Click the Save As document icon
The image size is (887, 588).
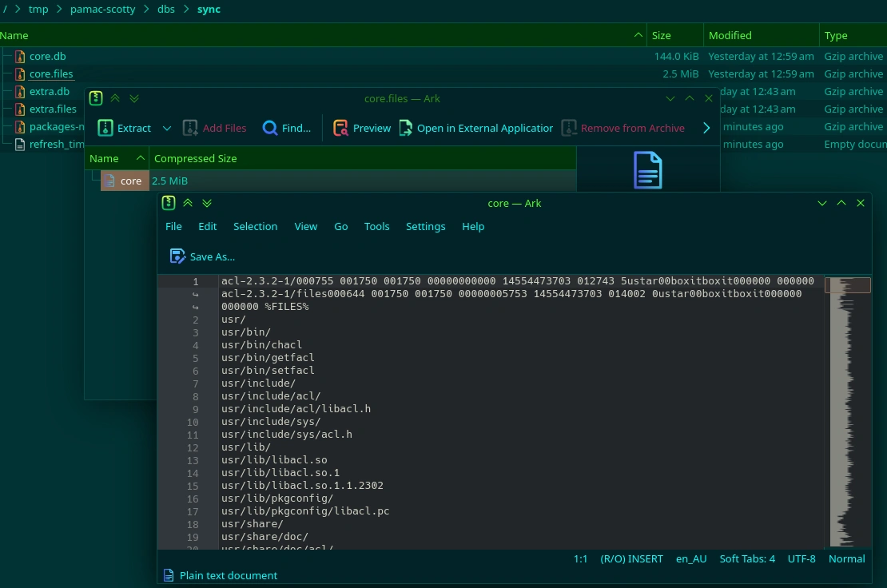pyautogui.click(x=177, y=256)
